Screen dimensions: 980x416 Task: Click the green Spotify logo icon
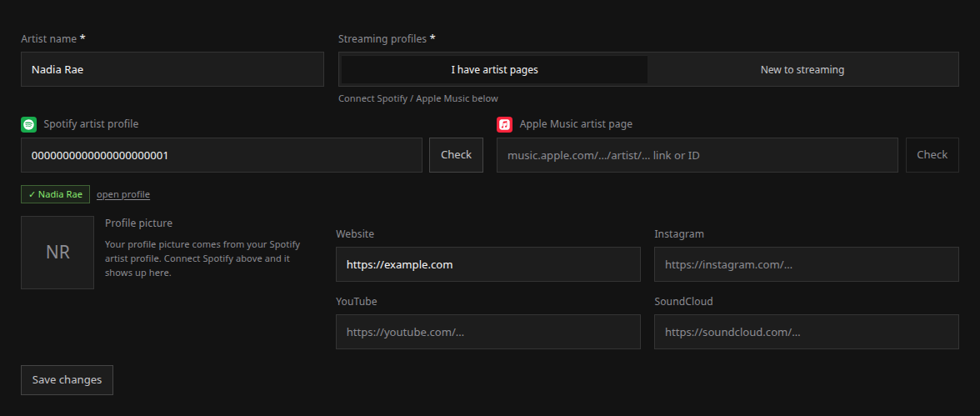[x=28, y=124]
